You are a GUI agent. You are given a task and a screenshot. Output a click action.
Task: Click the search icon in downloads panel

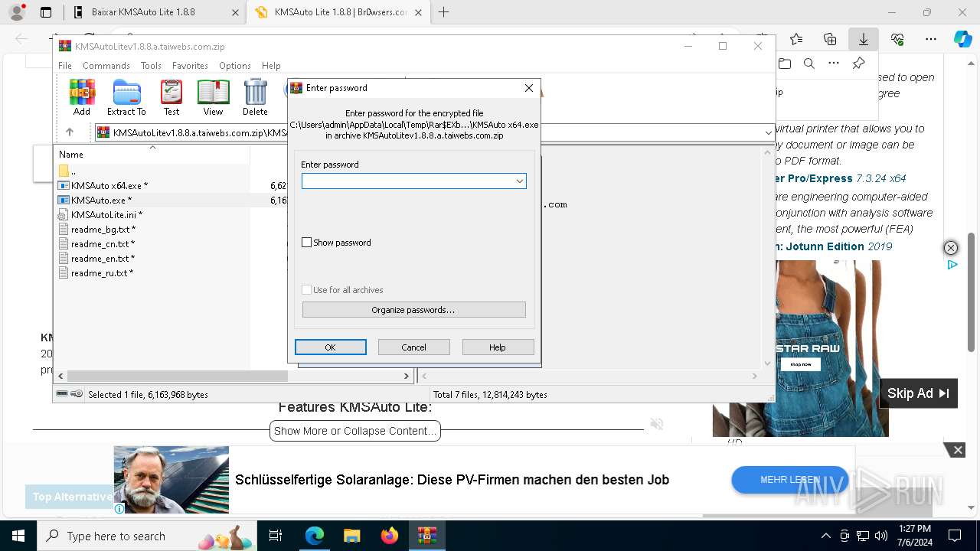click(x=808, y=64)
